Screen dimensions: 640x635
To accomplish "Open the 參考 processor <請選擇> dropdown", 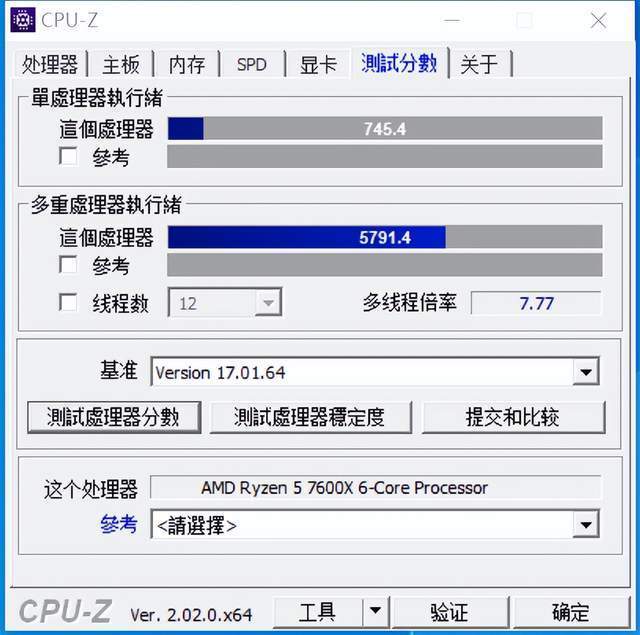I will pos(586,524).
